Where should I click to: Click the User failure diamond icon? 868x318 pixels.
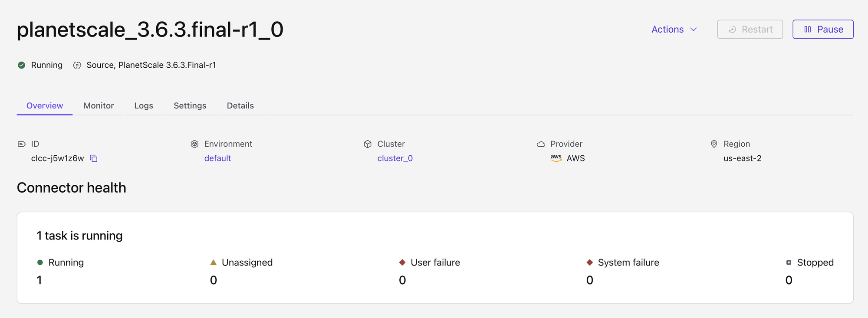tap(402, 262)
